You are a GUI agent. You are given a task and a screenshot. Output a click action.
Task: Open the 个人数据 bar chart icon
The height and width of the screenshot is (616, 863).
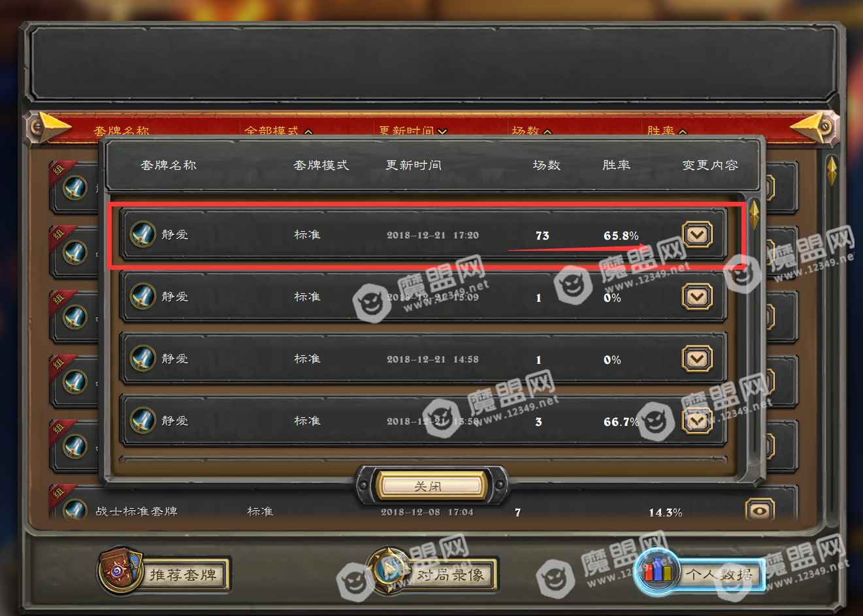pyautogui.click(x=657, y=570)
